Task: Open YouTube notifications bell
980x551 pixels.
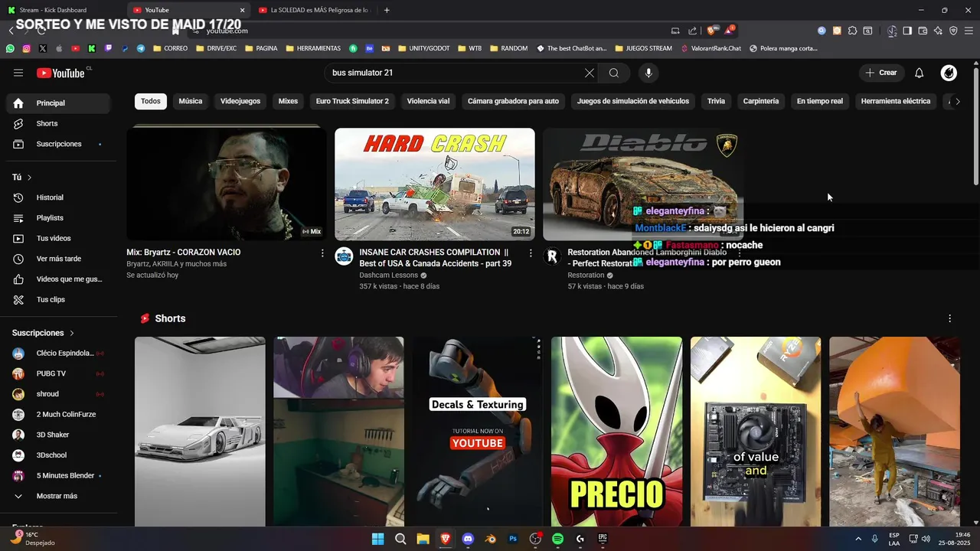Action: click(920, 73)
